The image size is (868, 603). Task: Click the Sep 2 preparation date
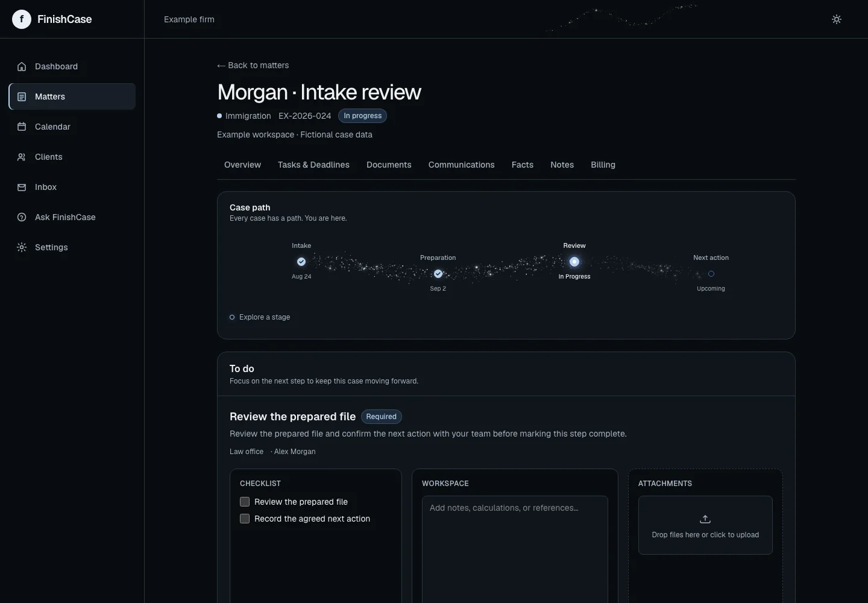[x=438, y=289]
